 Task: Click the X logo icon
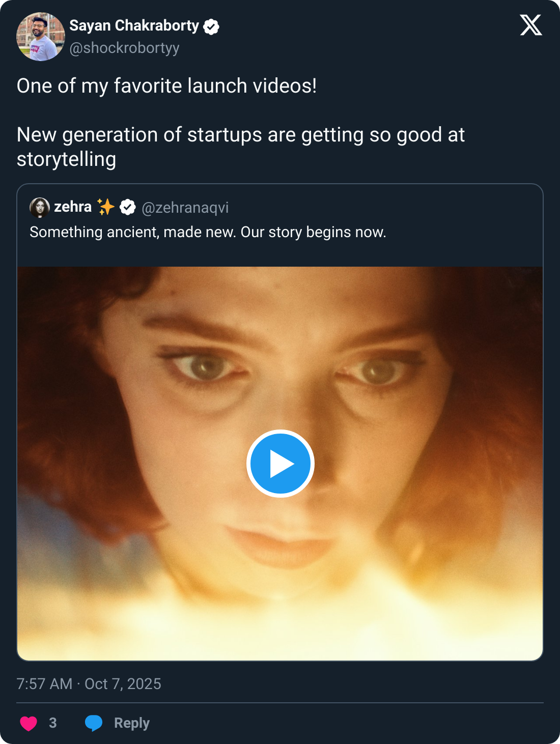pos(531,25)
